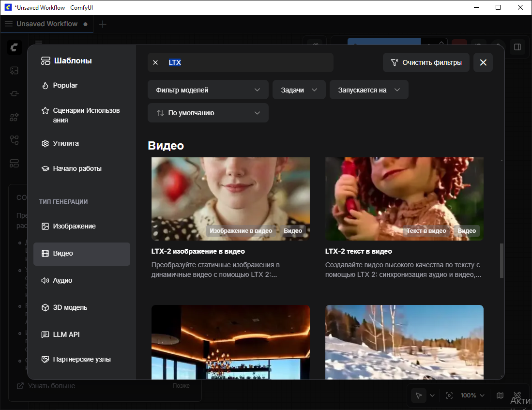
Task: Open the Фильтр моделей dropdown
Action: point(208,90)
